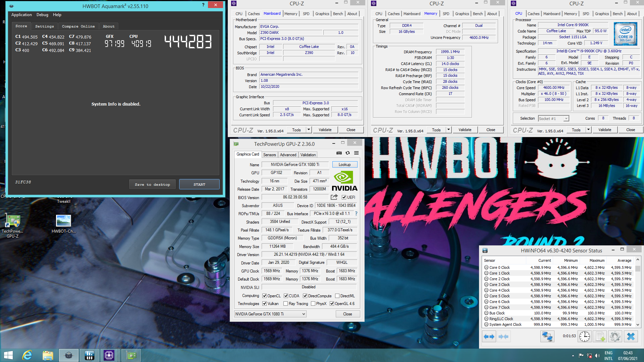This screenshot has height=362, width=644.
Task: Click the NVIDIA logo in GPU-Z
Action: (344, 181)
